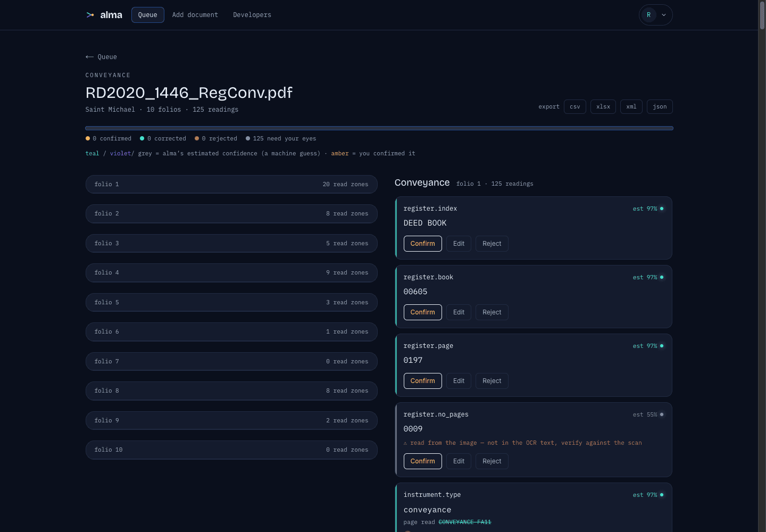Select folio 8 row

click(x=231, y=391)
